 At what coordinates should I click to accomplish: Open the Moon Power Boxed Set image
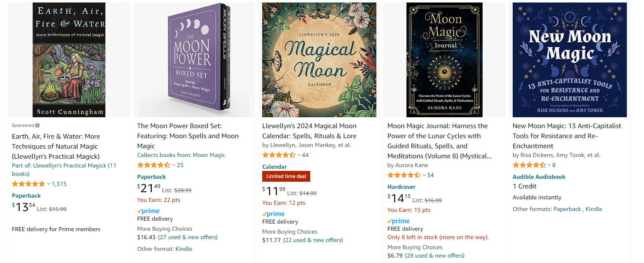tap(194, 60)
